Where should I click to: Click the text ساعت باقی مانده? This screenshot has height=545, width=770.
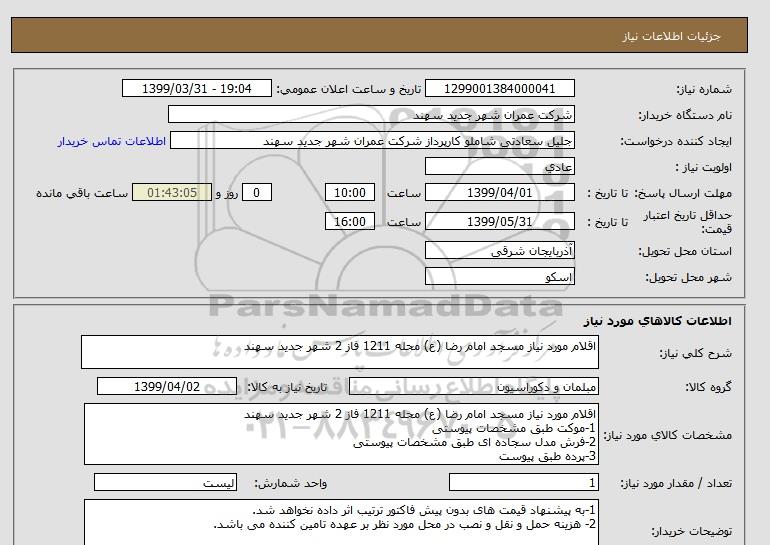(82, 193)
